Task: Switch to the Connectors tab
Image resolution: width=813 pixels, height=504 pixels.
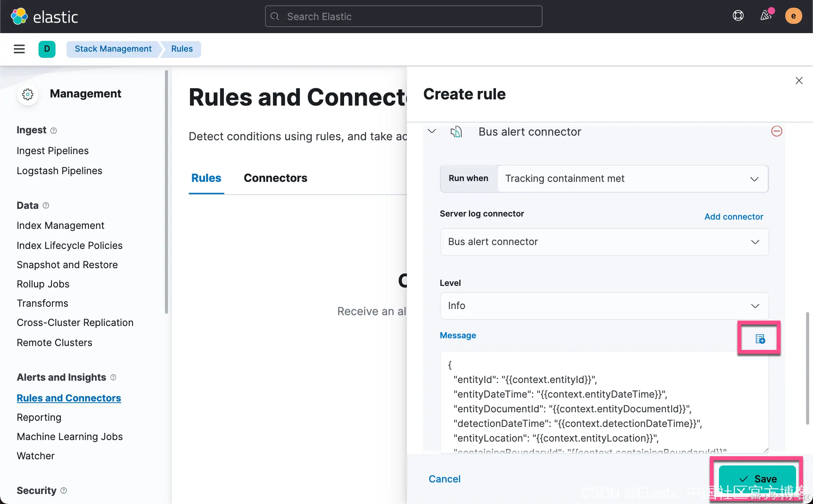Action: pyautogui.click(x=275, y=178)
